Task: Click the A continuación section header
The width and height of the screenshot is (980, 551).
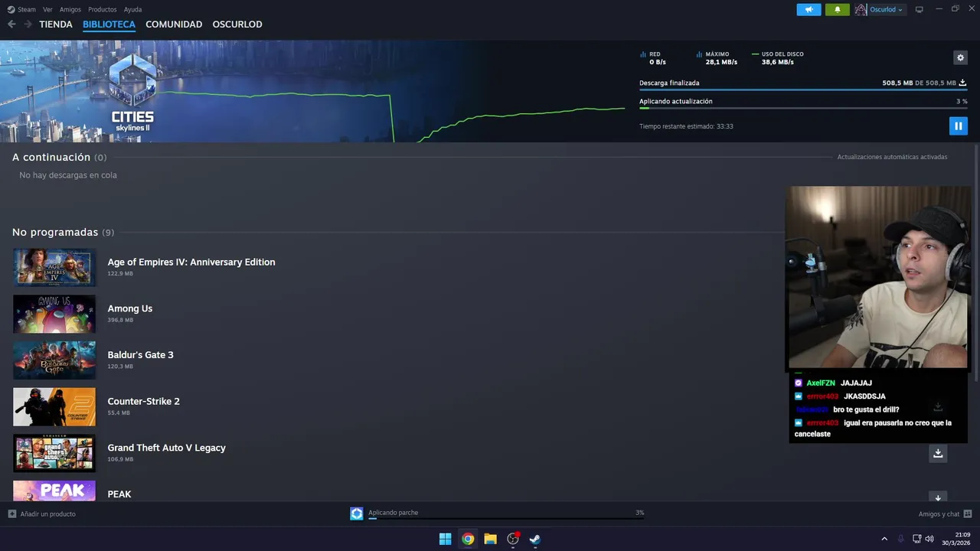Action: 59,157
